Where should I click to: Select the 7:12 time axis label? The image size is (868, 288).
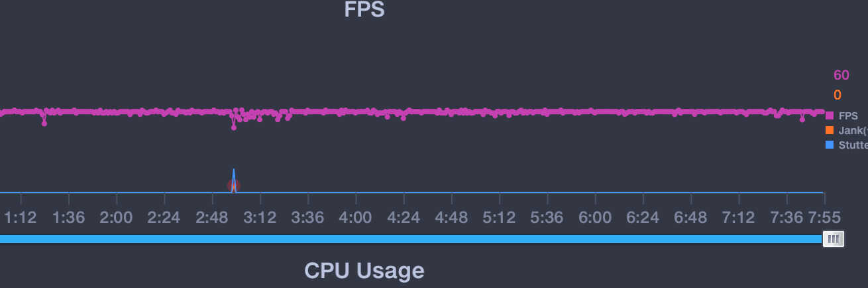[x=738, y=218]
